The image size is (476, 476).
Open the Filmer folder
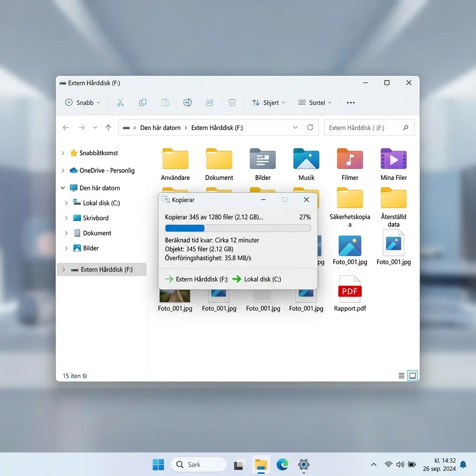[x=350, y=164]
